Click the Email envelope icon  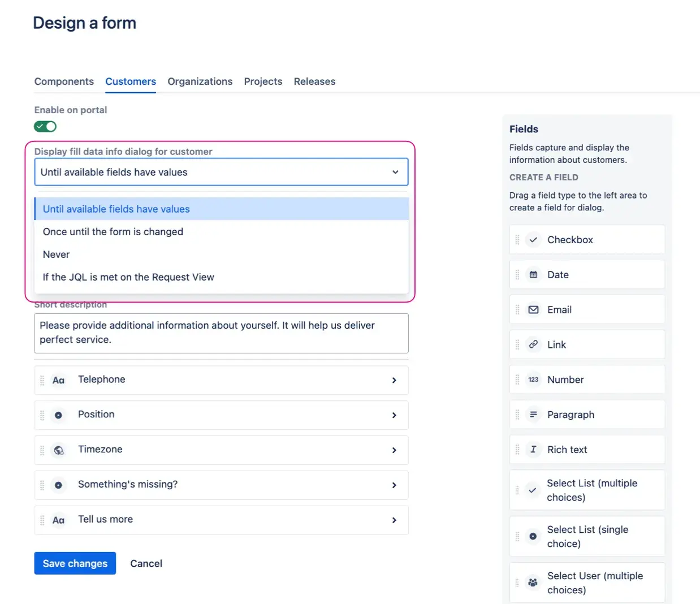(533, 309)
